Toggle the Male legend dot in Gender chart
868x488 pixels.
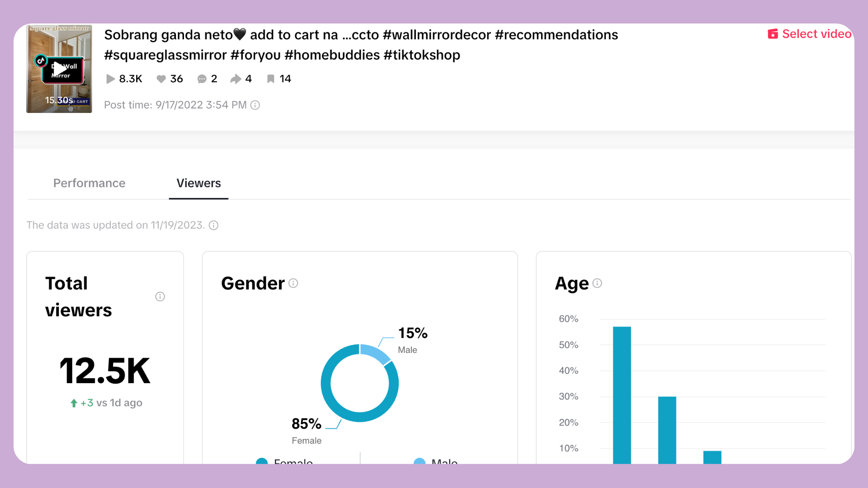(x=420, y=461)
